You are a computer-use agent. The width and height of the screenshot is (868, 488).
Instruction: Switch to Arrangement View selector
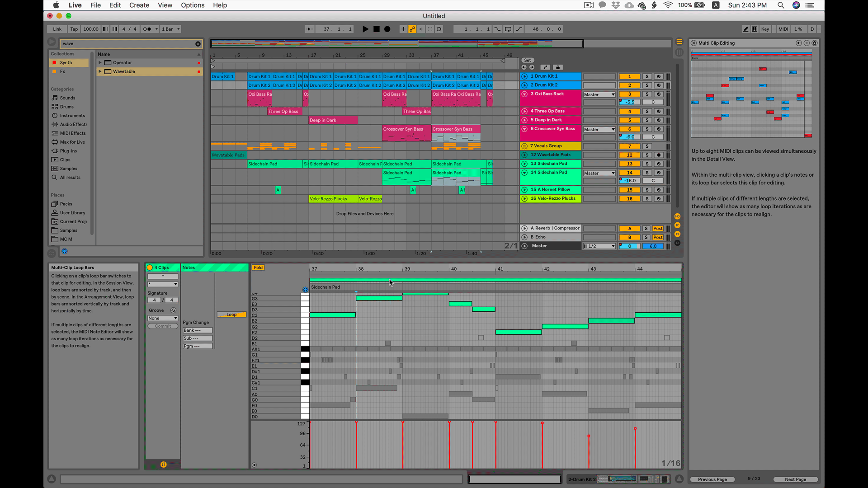click(679, 42)
